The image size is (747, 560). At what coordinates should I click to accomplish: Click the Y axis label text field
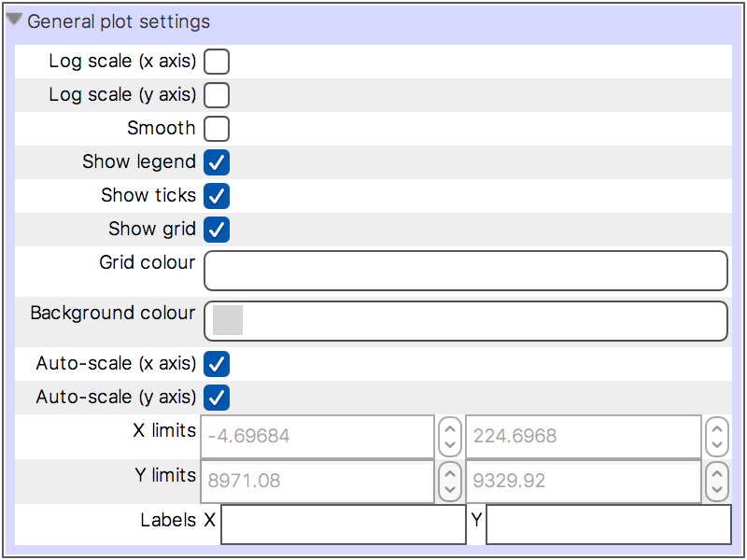pos(609,525)
